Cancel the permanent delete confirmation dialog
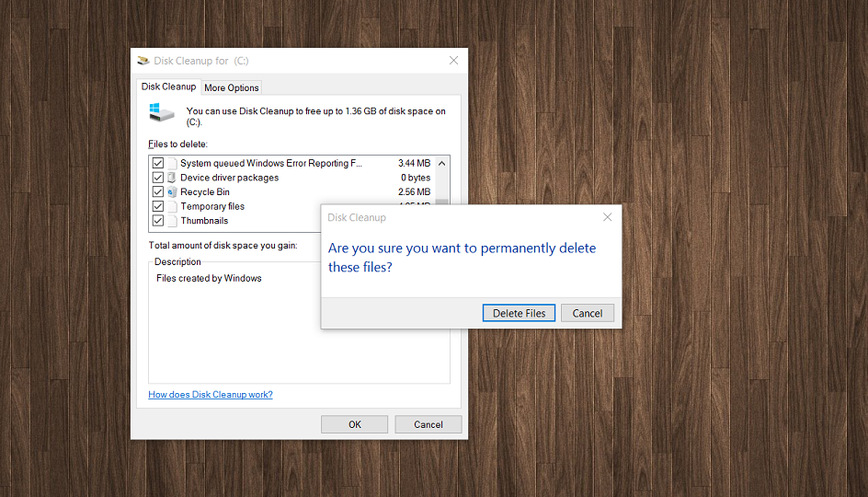868x497 pixels. point(588,313)
